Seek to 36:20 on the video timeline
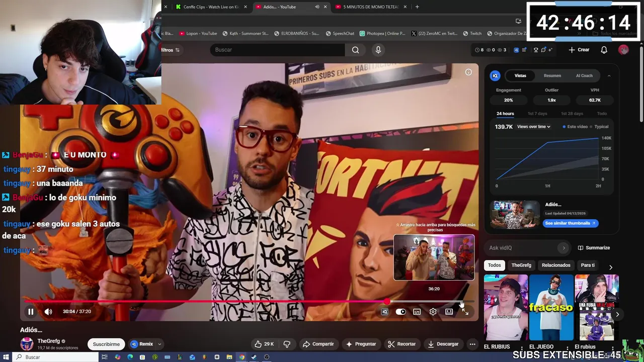 coord(461,302)
